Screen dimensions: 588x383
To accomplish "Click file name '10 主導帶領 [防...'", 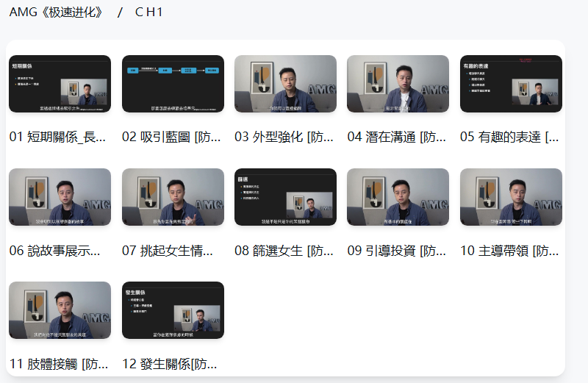I will tap(509, 251).
